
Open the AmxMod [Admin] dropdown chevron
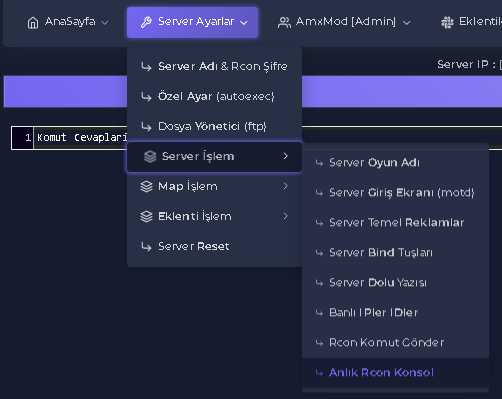pyautogui.click(x=407, y=23)
